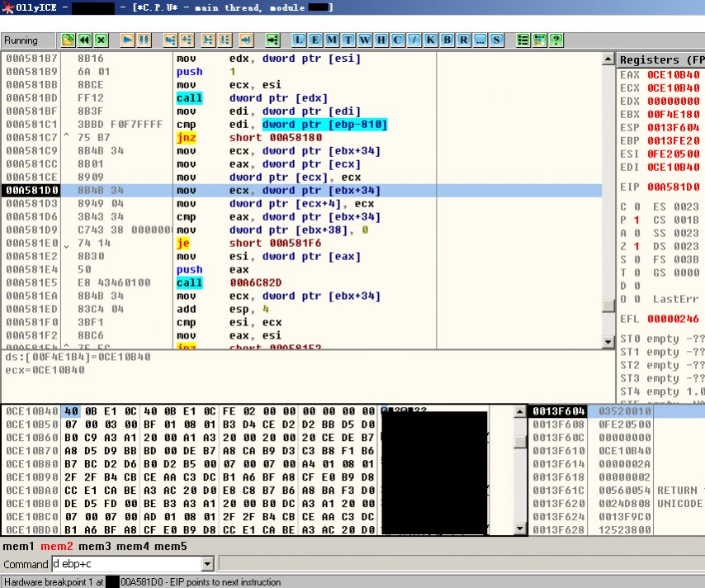Select EIP register value 00A581D0
This screenshot has width=705, height=588.
point(674,187)
